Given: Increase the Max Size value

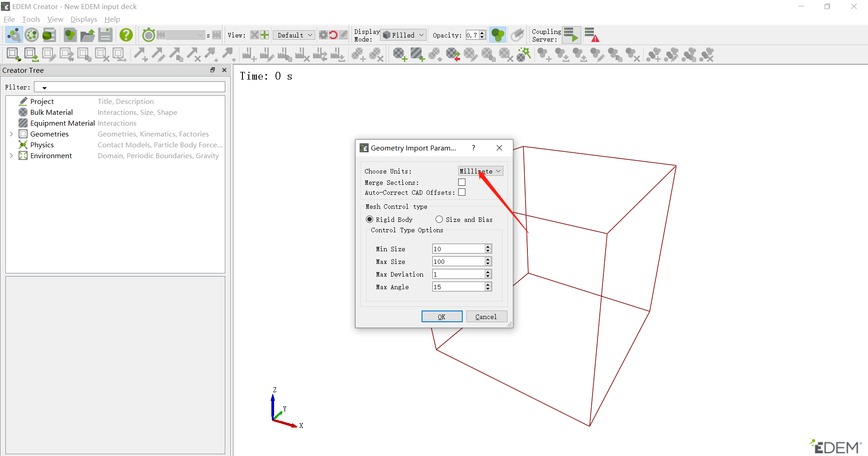Looking at the screenshot, I should (x=488, y=259).
